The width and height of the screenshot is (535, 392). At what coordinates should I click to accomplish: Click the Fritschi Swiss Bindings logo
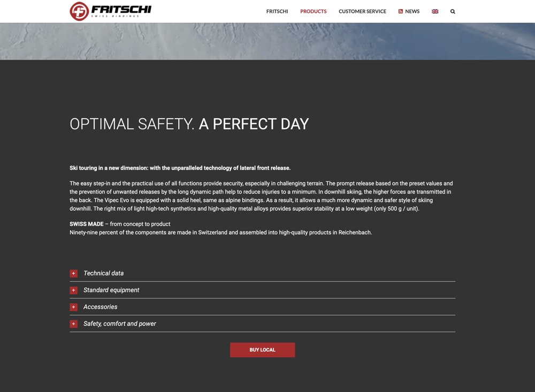click(x=111, y=11)
